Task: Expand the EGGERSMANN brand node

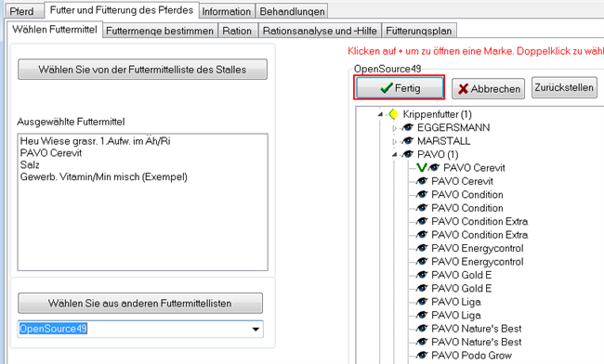Action: pyautogui.click(x=394, y=128)
